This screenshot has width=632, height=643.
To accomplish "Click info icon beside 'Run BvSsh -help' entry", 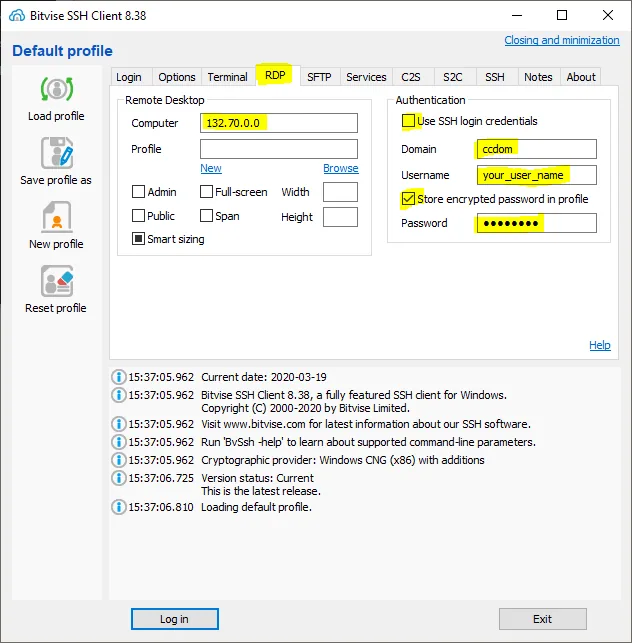I will tap(119, 442).
